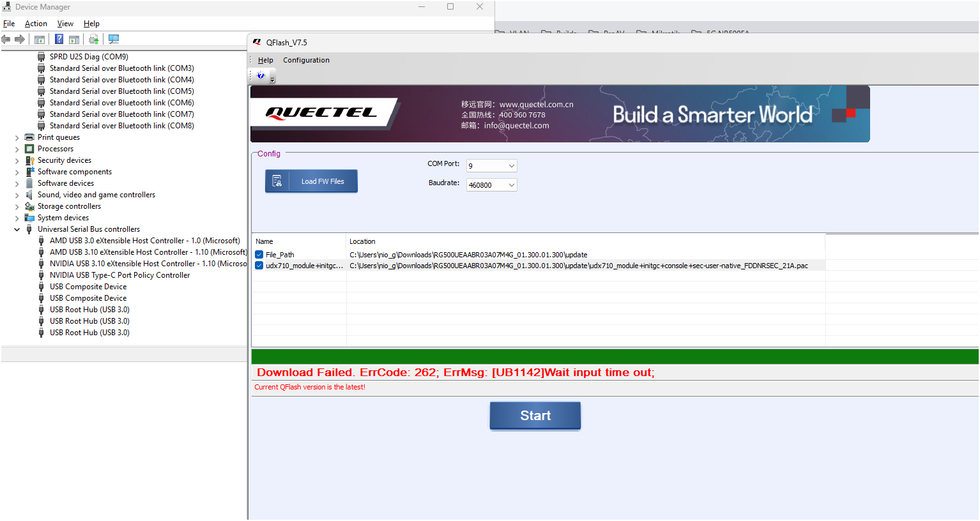Click the green download progress bar
The height and width of the screenshot is (521, 980).
pos(615,356)
